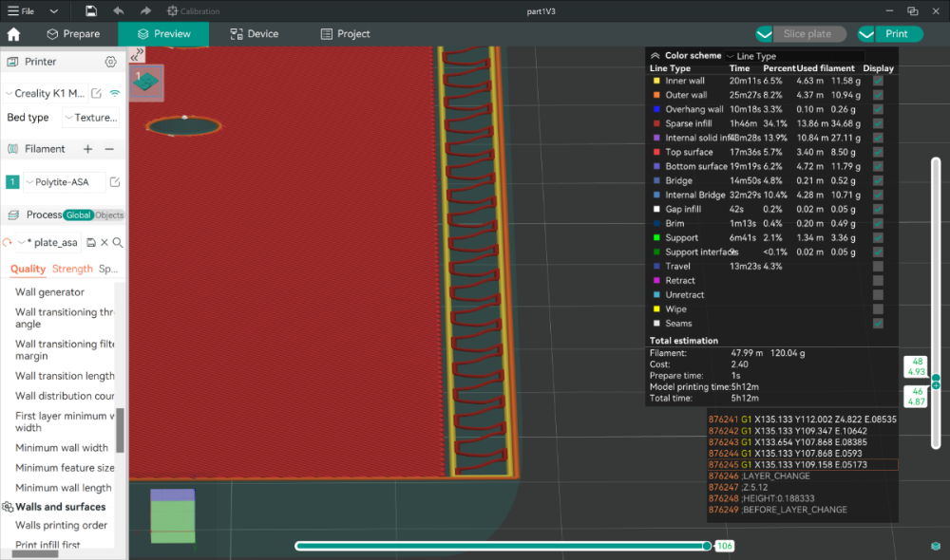
Task: Save project with the floppy disk icon
Action: pyautogui.click(x=91, y=10)
